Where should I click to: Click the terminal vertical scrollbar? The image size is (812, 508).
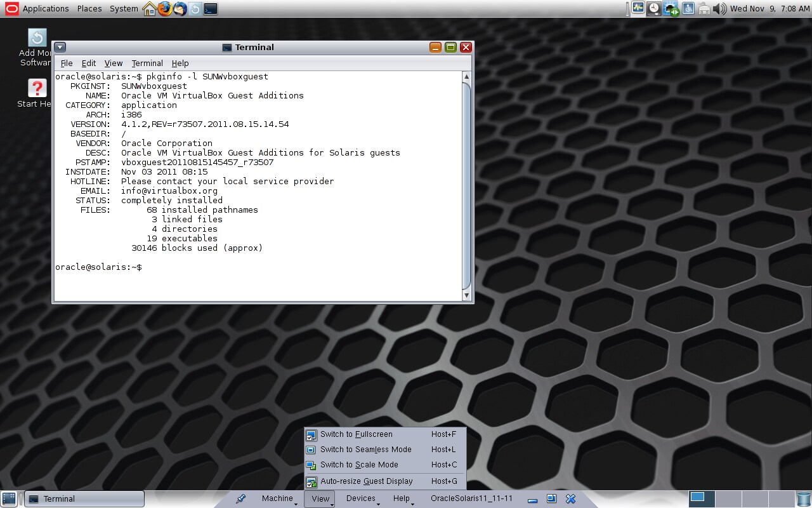tap(467, 184)
